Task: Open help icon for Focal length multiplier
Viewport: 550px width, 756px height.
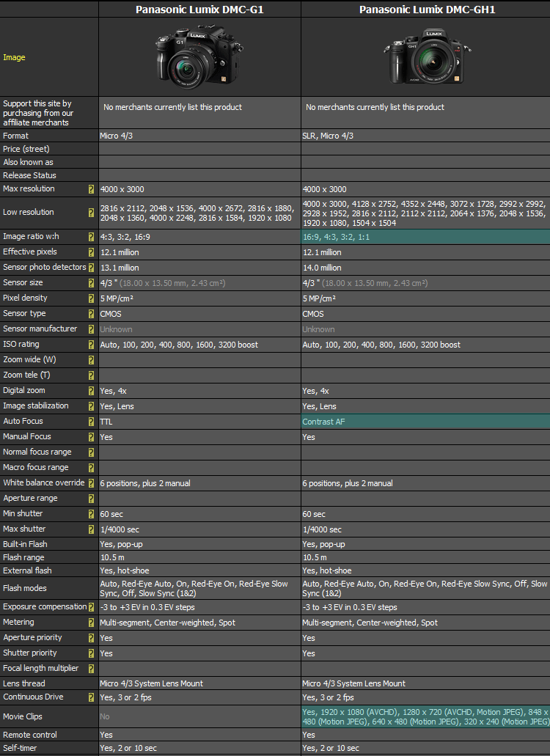Action: pyautogui.click(x=91, y=669)
